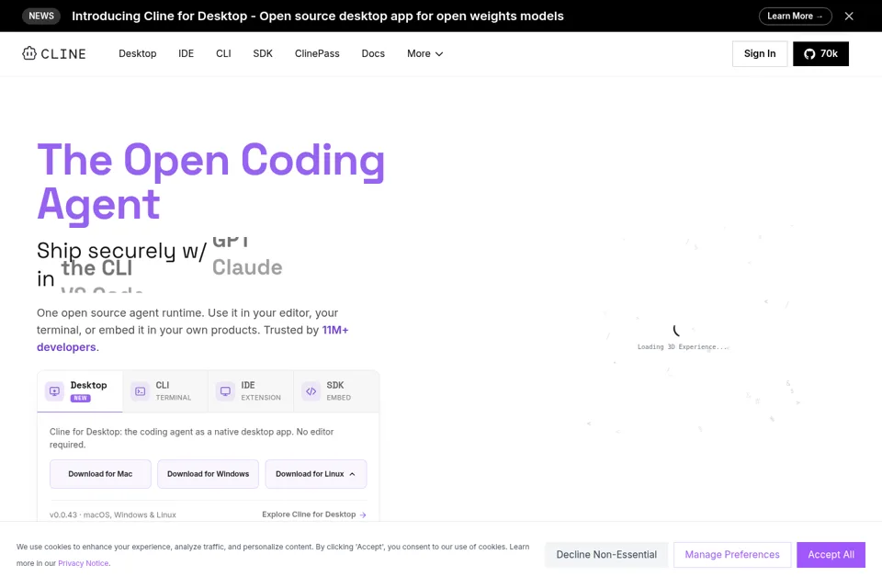This screenshot has height=588, width=882.
Task: Open GitHub 70k stars button
Action: pyautogui.click(x=820, y=53)
